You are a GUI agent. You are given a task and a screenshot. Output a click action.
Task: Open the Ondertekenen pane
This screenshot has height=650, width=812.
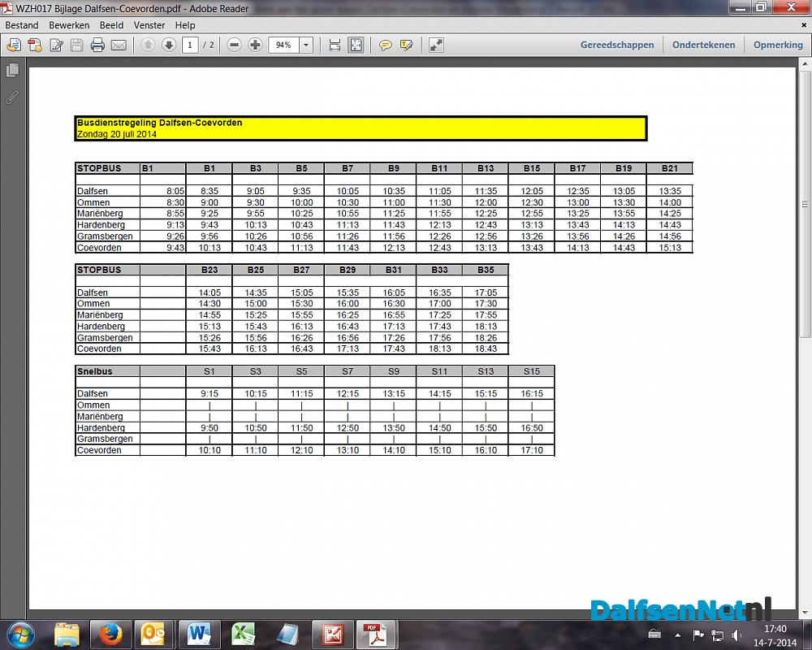[x=703, y=45]
